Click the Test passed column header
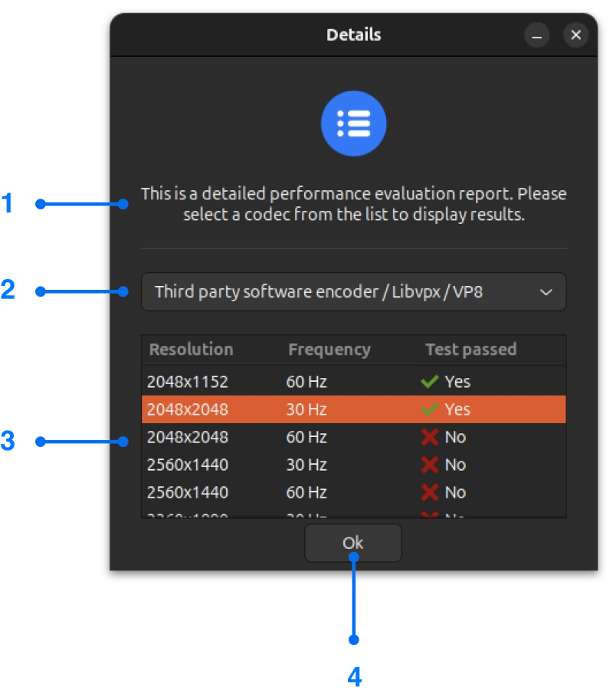The height and width of the screenshot is (700, 613). tap(470, 350)
